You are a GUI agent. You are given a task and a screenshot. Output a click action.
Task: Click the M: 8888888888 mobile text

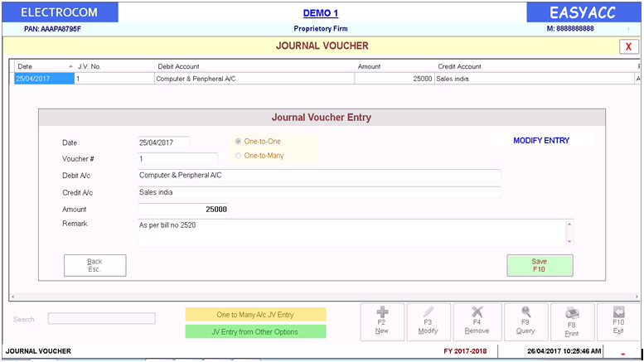[570, 29]
